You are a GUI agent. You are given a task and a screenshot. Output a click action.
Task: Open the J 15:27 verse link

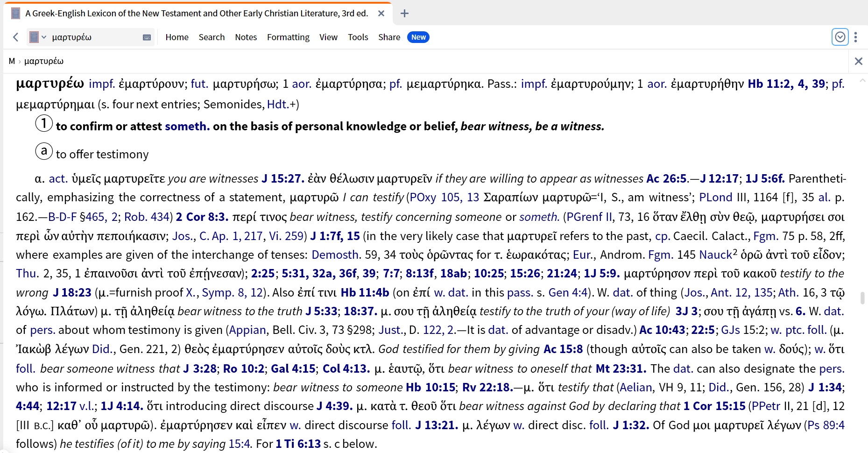(282, 178)
